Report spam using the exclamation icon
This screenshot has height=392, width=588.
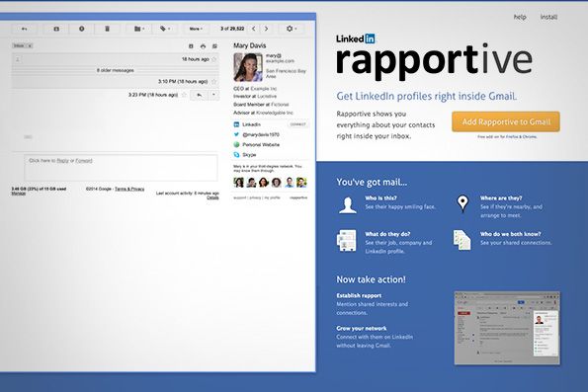tap(81, 29)
